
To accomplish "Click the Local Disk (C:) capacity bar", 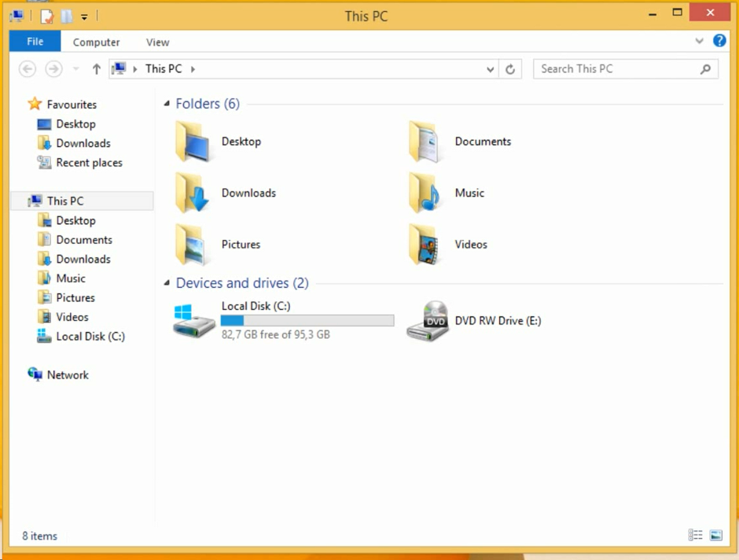I will 307,321.
